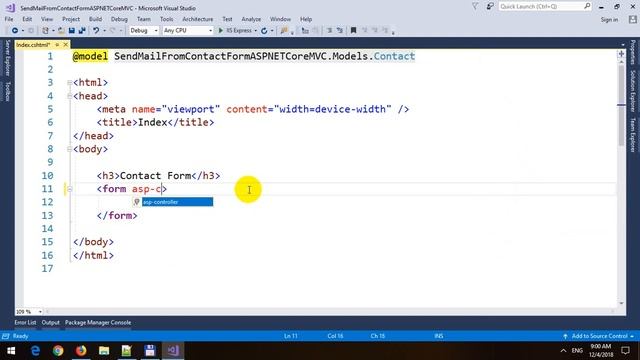
Task: Open the Project menu
Action: (x=71, y=19)
